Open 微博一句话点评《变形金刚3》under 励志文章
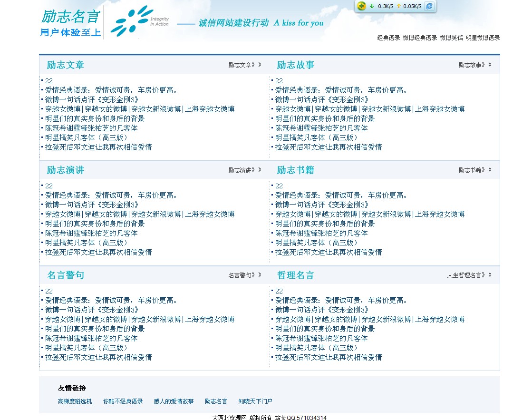Screen dimensions: 532x420 [x=92, y=99]
